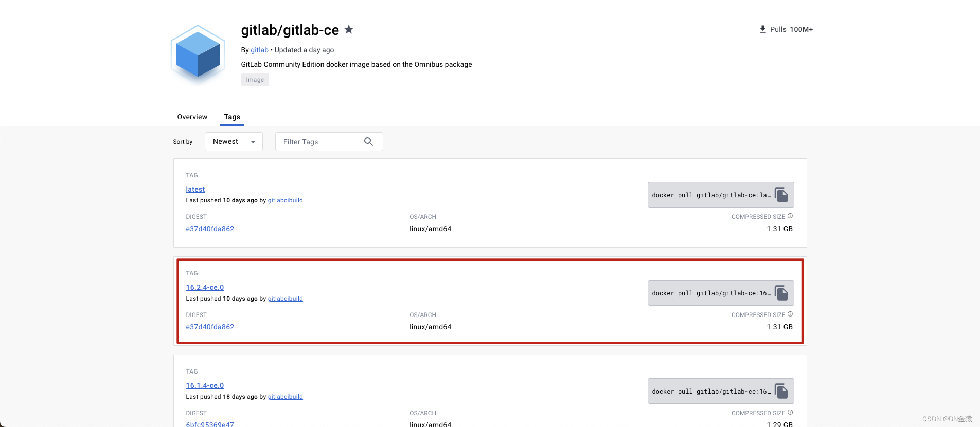Switch to the Overview tab
980x427 pixels.
(x=192, y=117)
